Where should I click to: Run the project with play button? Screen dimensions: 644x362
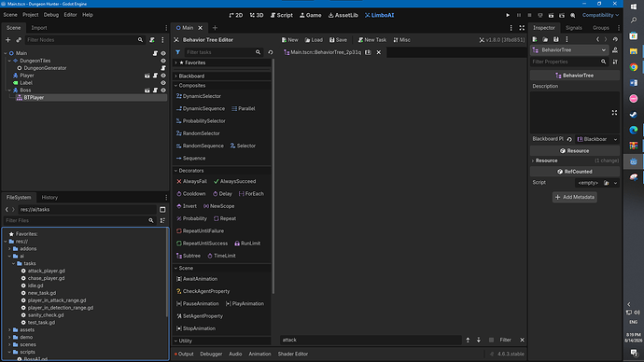pyautogui.click(x=508, y=15)
